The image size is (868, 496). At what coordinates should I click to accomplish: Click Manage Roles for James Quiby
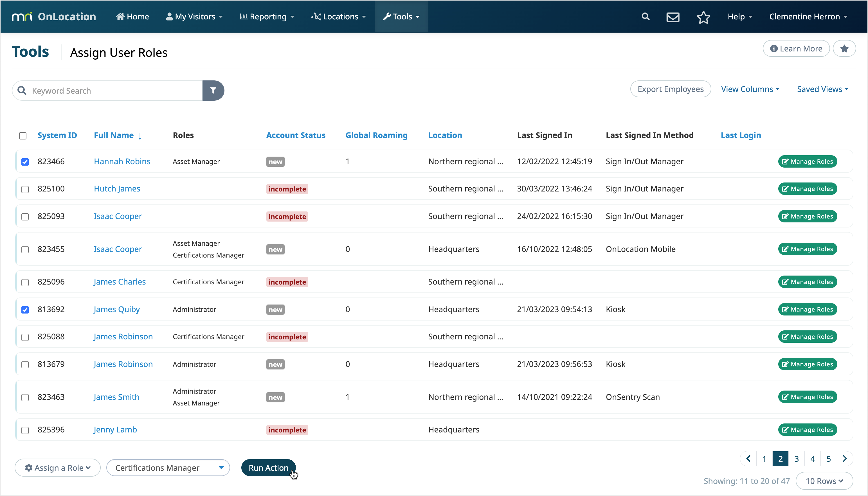click(807, 309)
